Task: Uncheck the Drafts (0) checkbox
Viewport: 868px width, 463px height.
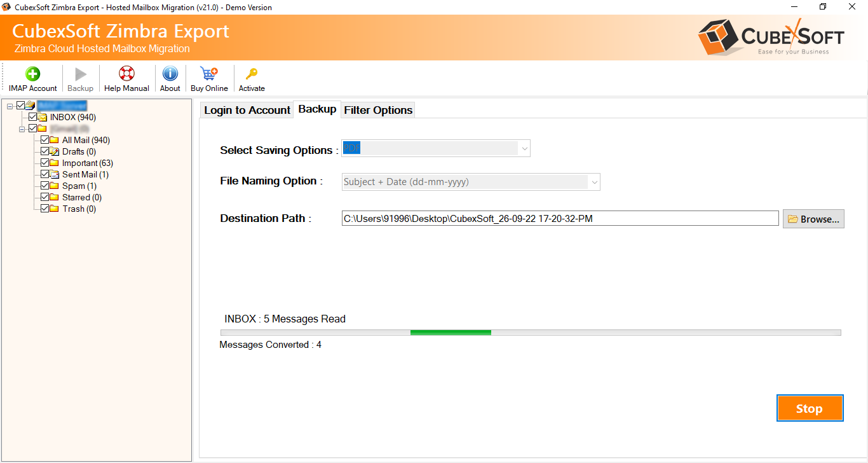Action: (45, 151)
